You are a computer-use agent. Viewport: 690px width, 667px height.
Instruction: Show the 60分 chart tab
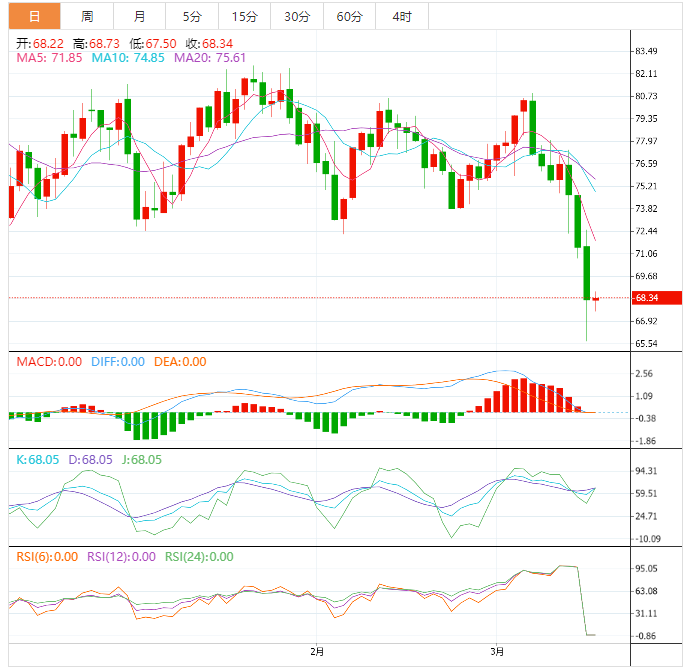tap(349, 16)
